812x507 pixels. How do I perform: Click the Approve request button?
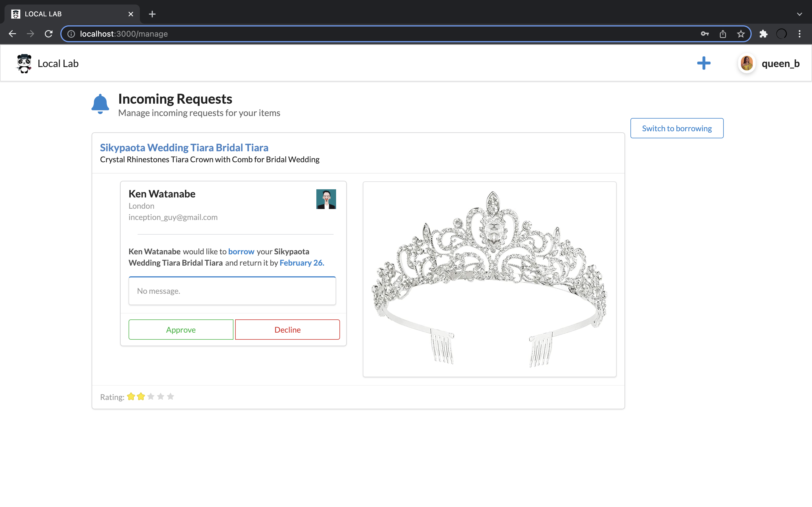coord(181,329)
